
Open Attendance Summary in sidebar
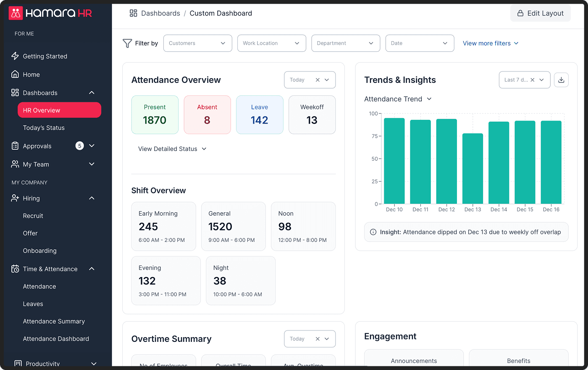[x=54, y=321]
